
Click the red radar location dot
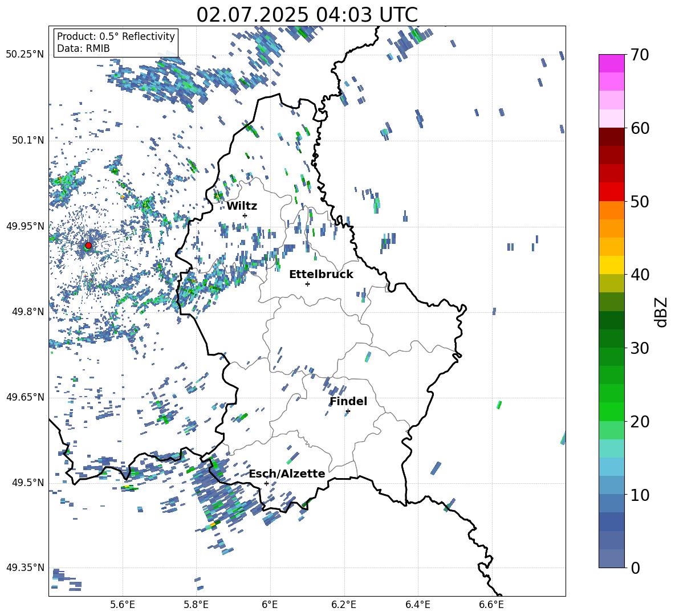(88, 245)
